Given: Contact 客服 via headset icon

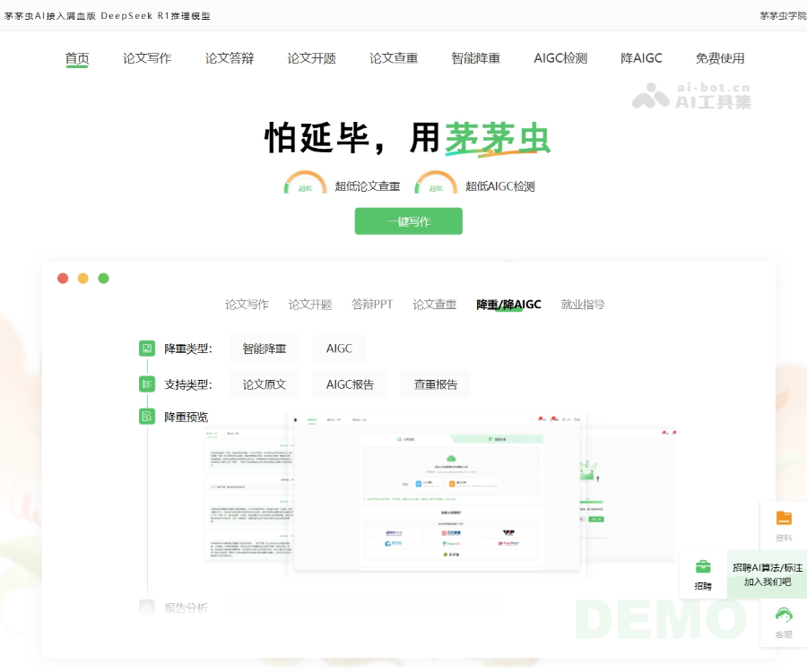Looking at the screenshot, I should (x=784, y=615).
